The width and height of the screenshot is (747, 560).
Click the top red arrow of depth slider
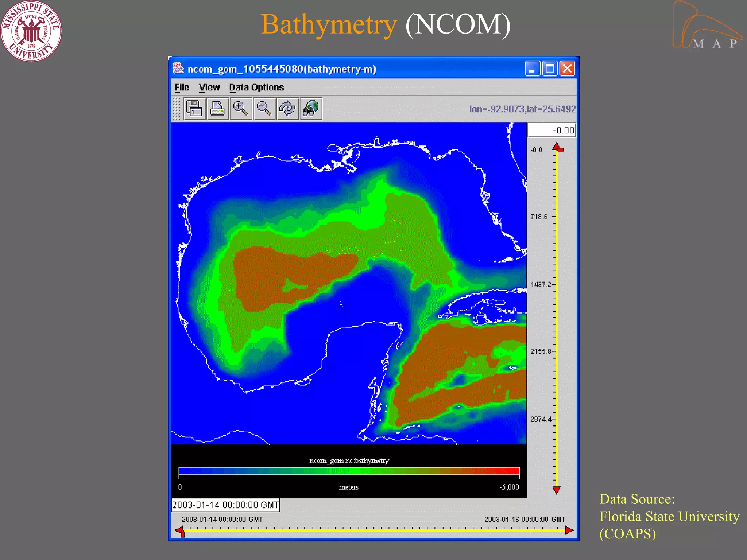[x=557, y=147]
